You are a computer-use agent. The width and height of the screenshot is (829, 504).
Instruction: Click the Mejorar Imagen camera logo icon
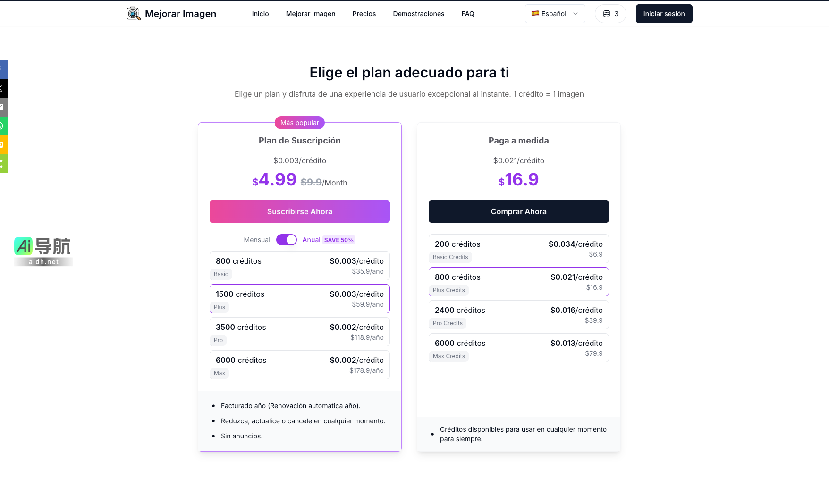(133, 14)
